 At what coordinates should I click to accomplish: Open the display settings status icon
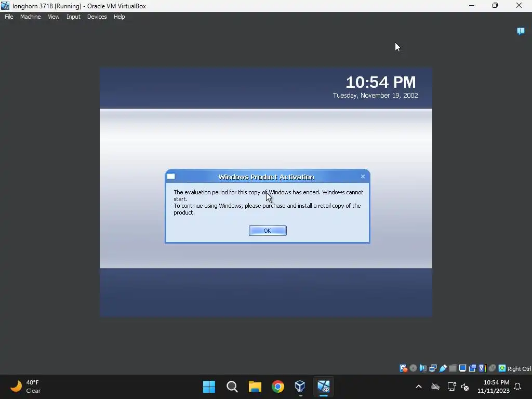point(462,368)
